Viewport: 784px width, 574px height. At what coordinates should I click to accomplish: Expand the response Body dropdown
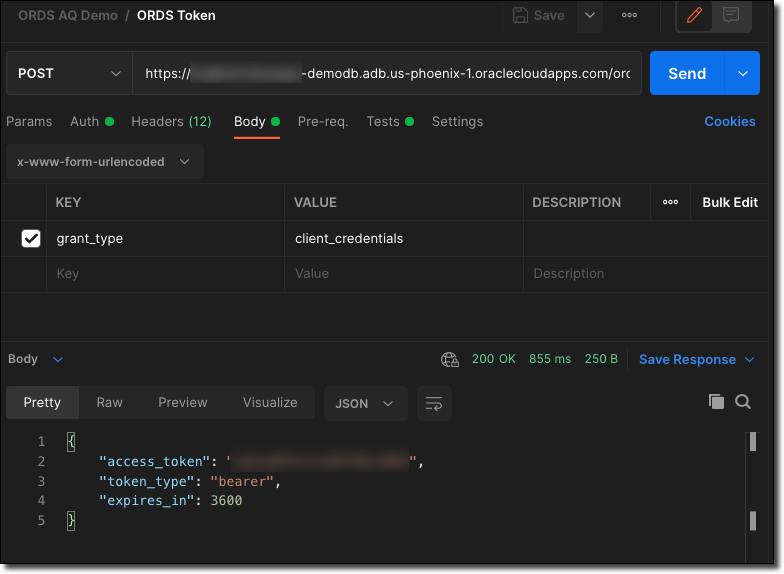[x=36, y=359]
